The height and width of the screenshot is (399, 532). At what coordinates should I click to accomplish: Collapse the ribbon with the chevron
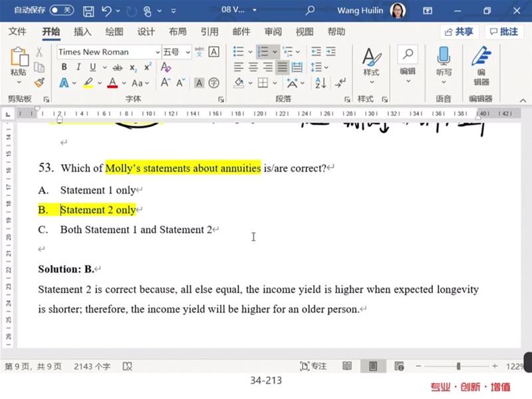pos(523,100)
